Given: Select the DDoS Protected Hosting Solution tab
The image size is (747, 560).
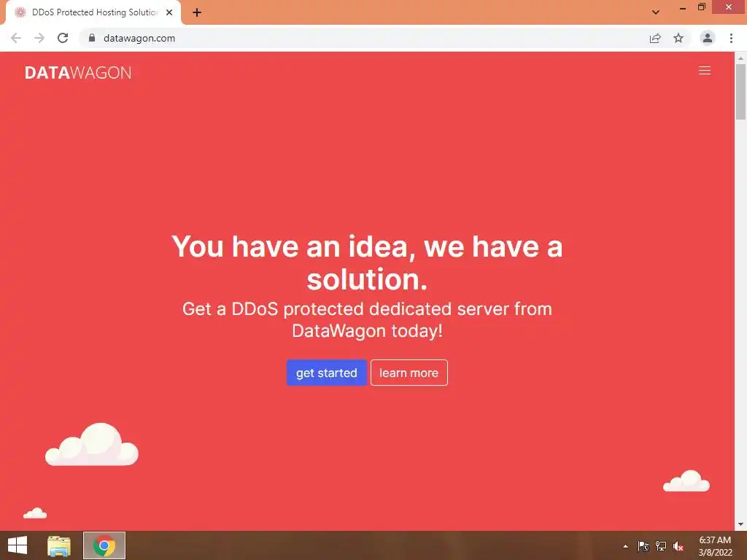Looking at the screenshot, I should 93,12.
